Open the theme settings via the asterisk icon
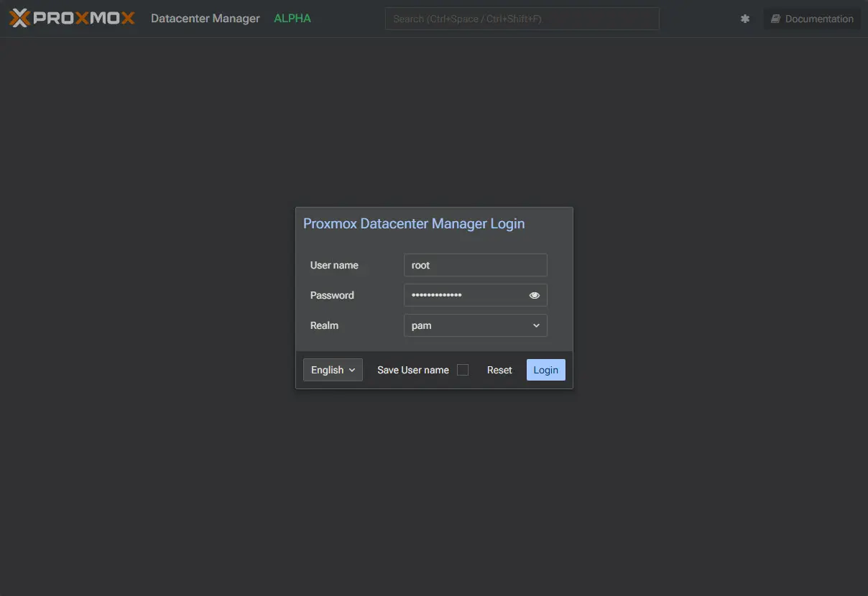 click(x=744, y=18)
